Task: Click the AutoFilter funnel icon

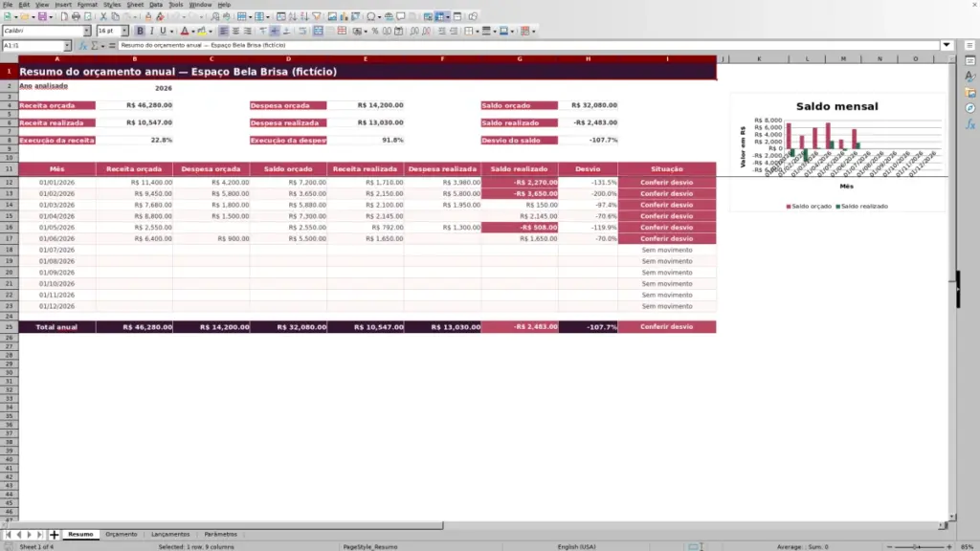Action: point(316,17)
